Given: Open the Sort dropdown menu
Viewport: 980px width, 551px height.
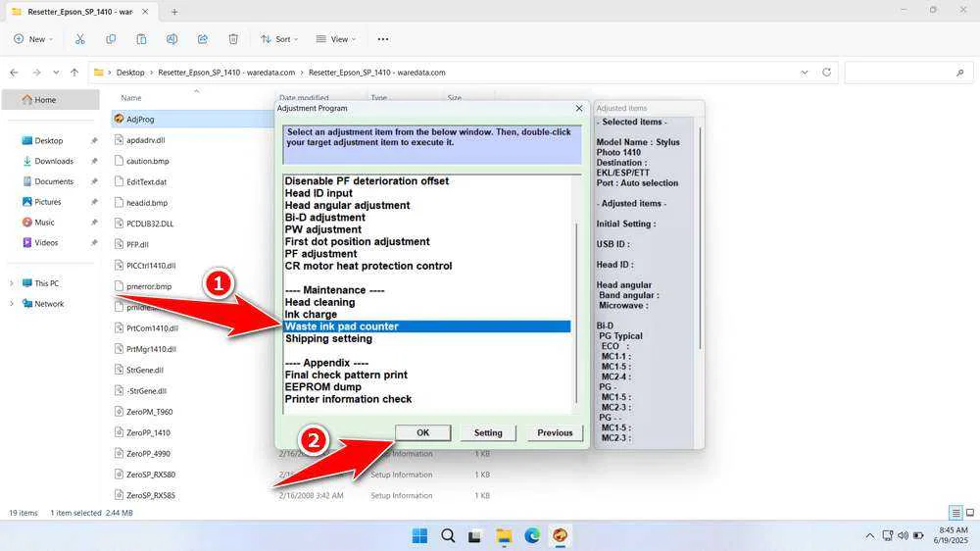Looking at the screenshot, I should point(280,39).
